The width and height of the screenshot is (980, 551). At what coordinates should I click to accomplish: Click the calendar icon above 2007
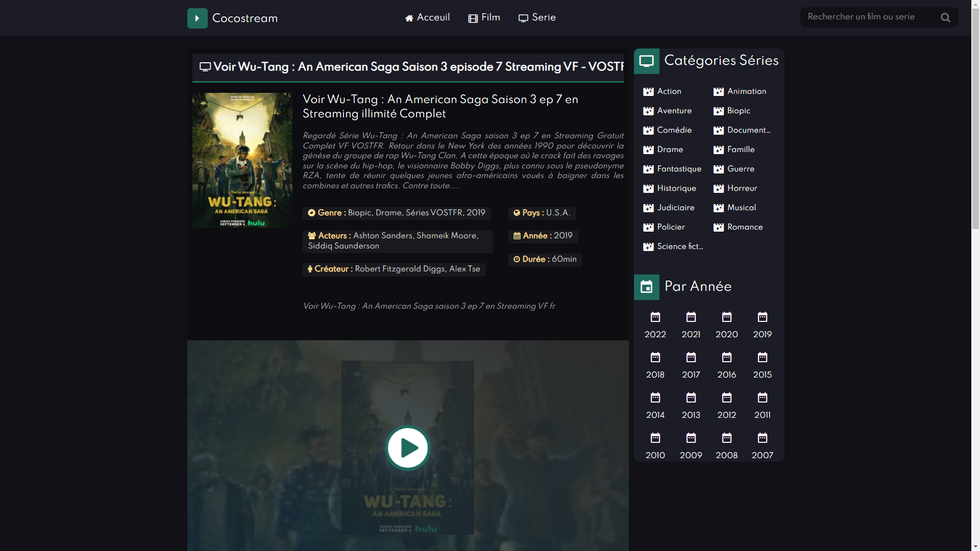click(x=763, y=438)
